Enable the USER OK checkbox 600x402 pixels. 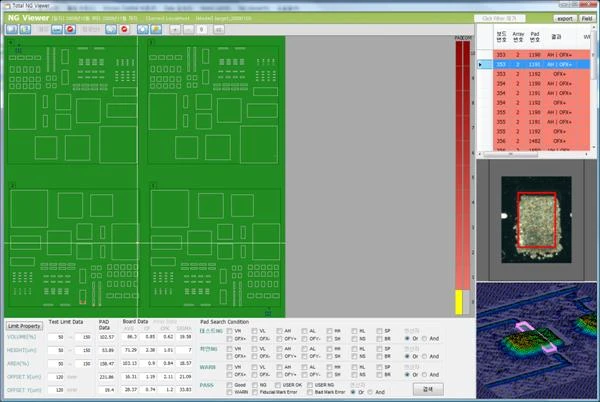278,385
